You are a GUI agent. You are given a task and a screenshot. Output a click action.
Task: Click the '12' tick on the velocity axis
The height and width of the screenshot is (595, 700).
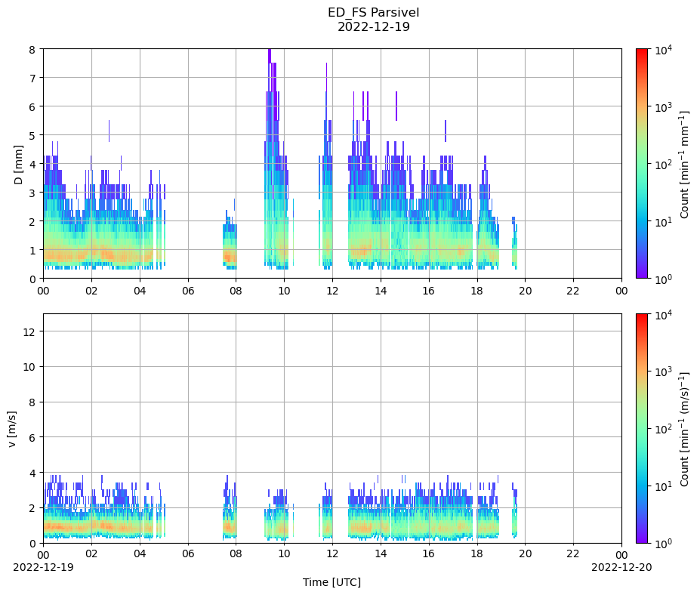click(29, 331)
